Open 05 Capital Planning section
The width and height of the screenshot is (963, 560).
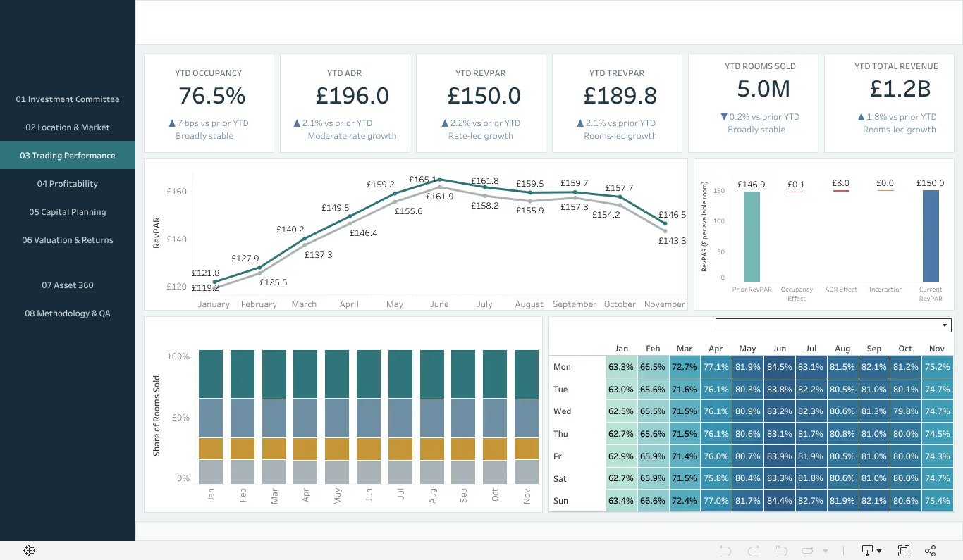(x=68, y=212)
